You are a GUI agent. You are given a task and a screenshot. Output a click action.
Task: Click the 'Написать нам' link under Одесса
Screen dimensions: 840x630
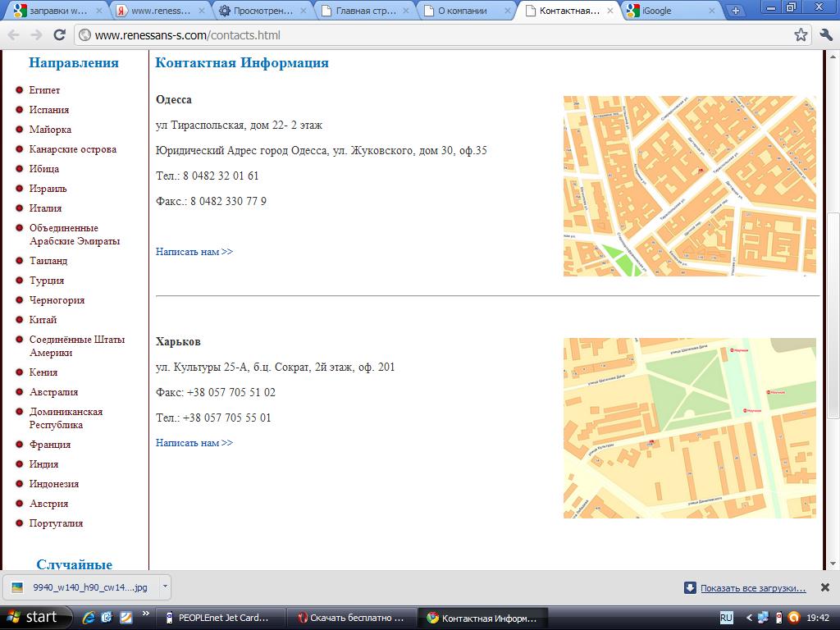tap(194, 252)
